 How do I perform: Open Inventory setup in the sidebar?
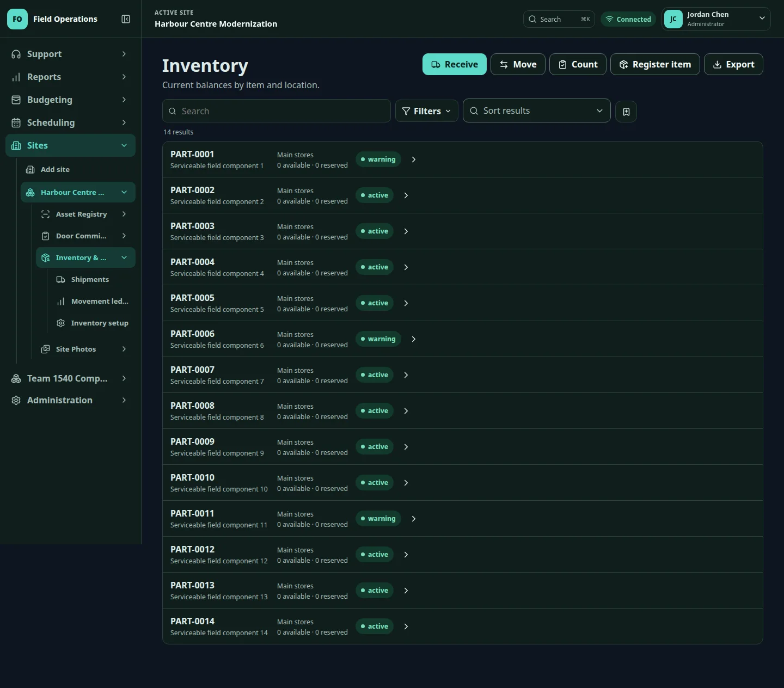[x=93, y=323]
